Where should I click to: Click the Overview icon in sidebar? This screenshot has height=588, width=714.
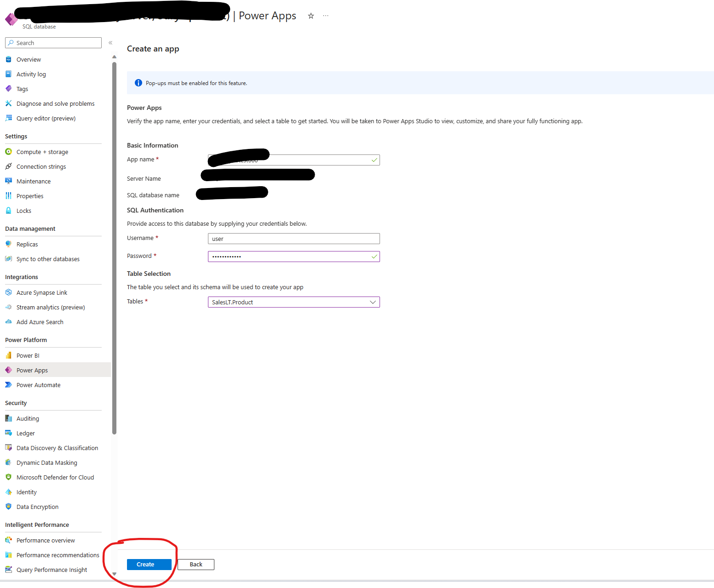click(8, 59)
